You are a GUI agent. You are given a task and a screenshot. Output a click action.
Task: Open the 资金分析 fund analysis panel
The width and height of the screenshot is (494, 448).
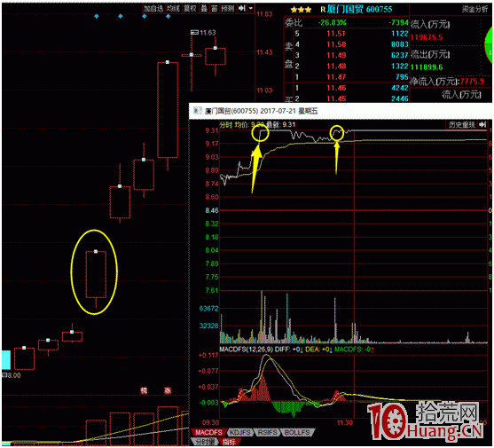point(474,10)
